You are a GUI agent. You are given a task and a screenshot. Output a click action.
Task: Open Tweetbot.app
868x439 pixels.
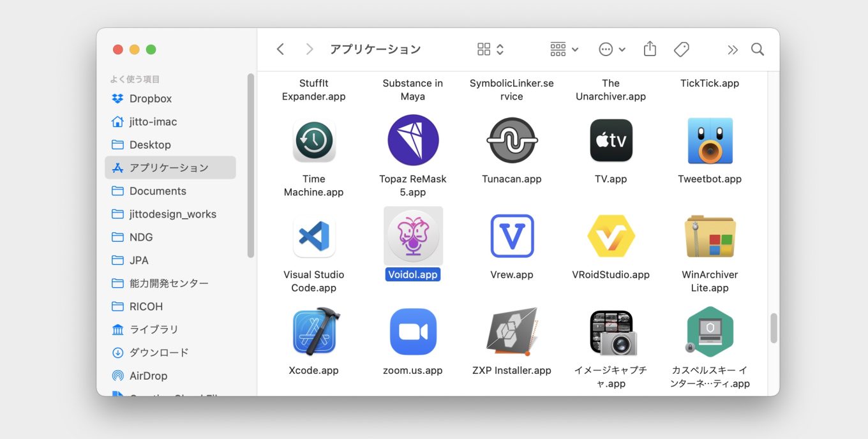(x=709, y=140)
